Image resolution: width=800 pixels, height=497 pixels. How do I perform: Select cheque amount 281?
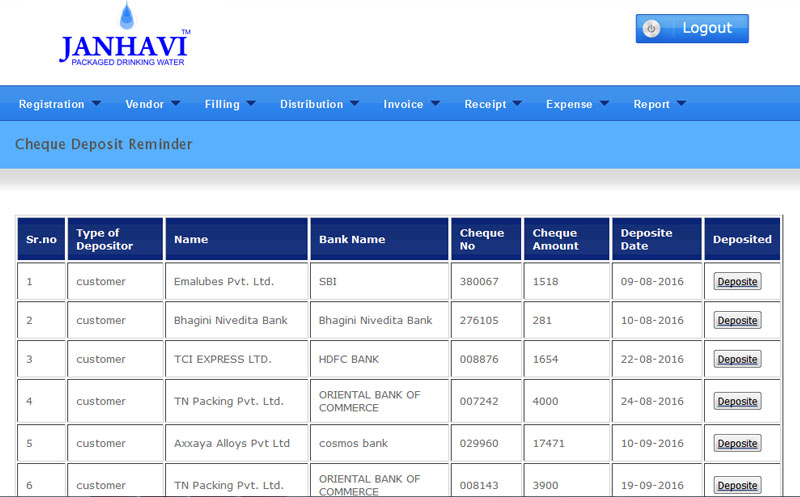pyautogui.click(x=566, y=320)
